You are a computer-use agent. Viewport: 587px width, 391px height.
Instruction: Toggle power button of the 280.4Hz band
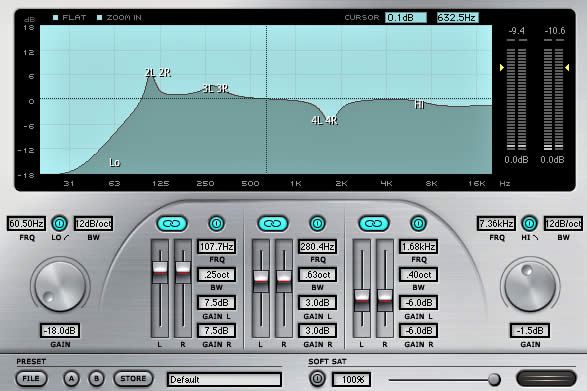click(317, 224)
